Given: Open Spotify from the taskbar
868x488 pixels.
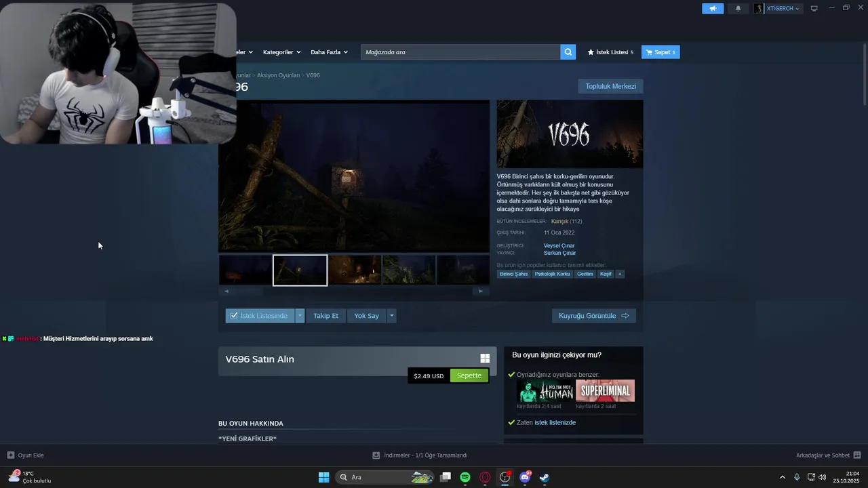Looking at the screenshot, I should (465, 477).
